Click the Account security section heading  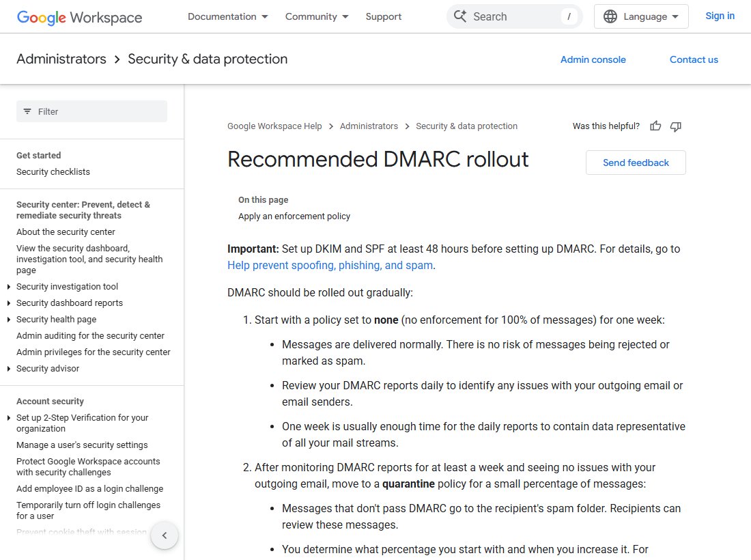[x=51, y=401]
